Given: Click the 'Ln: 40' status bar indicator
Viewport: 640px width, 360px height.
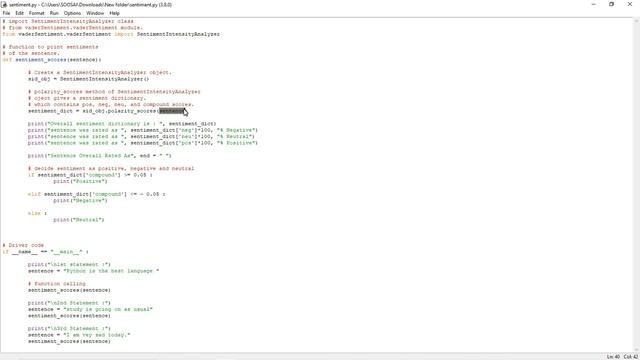Looking at the screenshot, I should (613, 357).
